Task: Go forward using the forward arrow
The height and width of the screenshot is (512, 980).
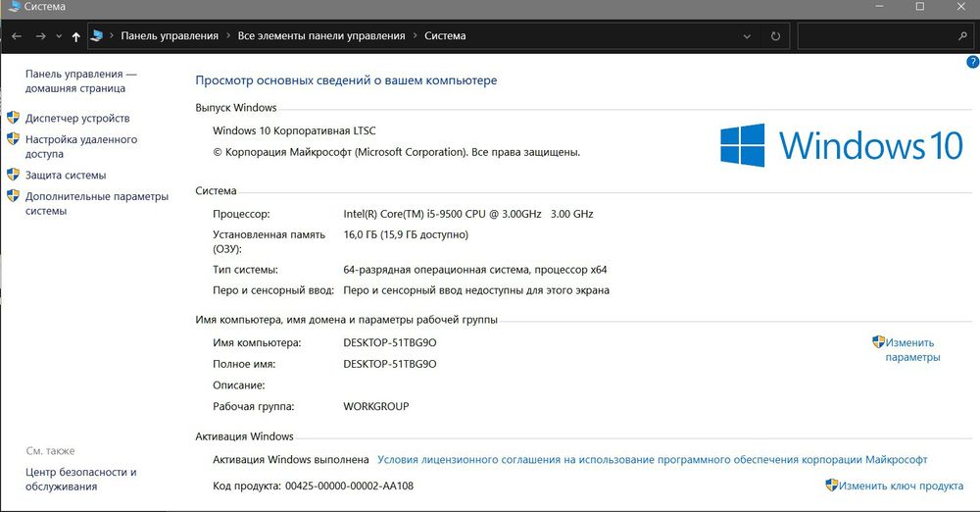Action: [x=40, y=36]
